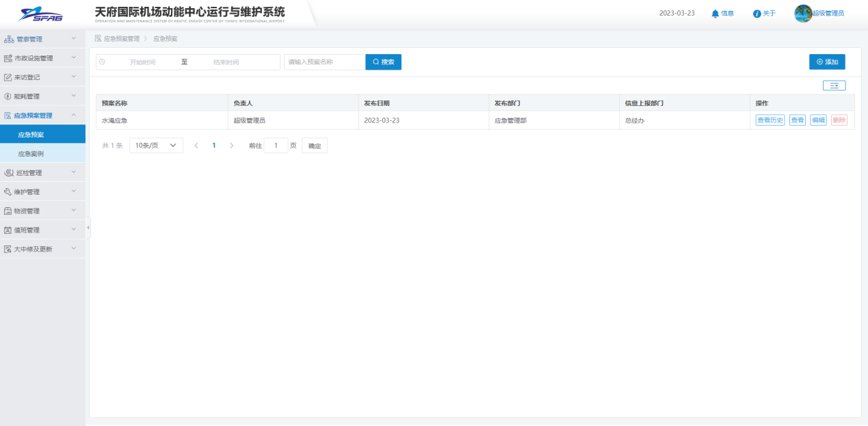Click the 添加 add button
868x426 pixels.
tap(826, 62)
